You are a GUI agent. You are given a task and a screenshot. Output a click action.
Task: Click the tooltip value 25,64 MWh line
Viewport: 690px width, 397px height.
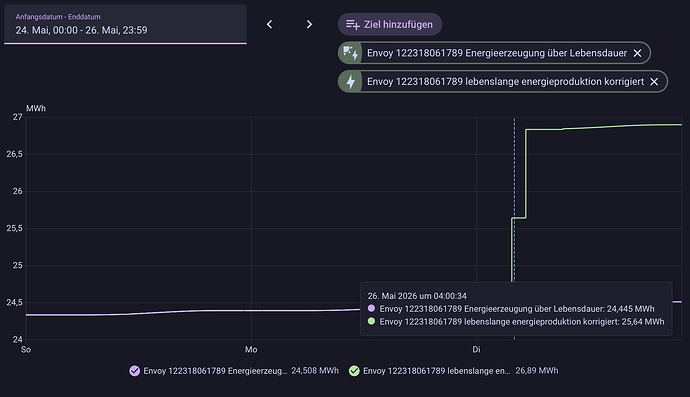coord(522,321)
